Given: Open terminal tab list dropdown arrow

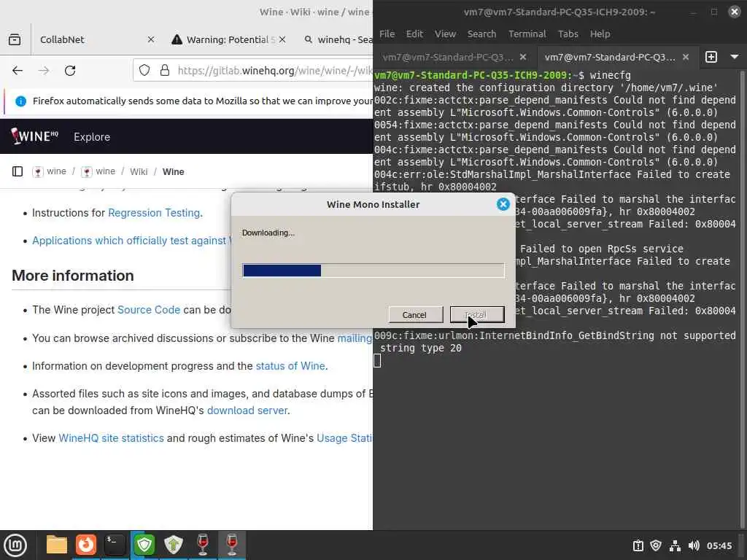Looking at the screenshot, I should coord(735,57).
